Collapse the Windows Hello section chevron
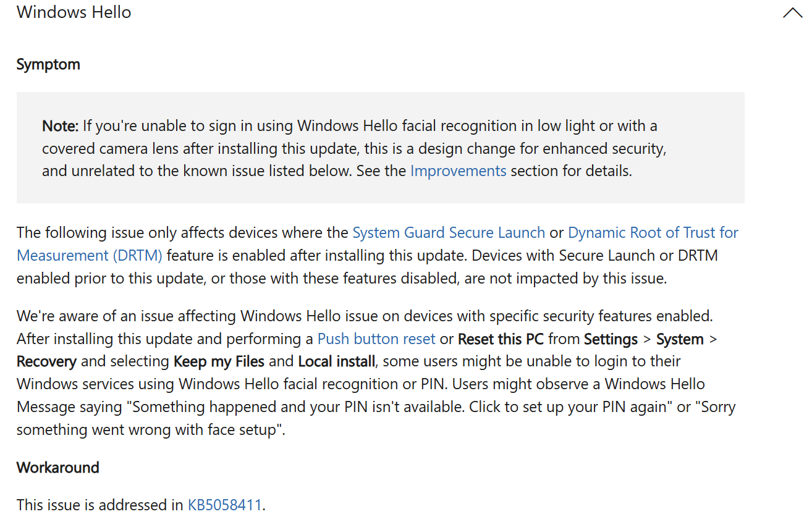The width and height of the screenshot is (812, 522). [x=792, y=13]
